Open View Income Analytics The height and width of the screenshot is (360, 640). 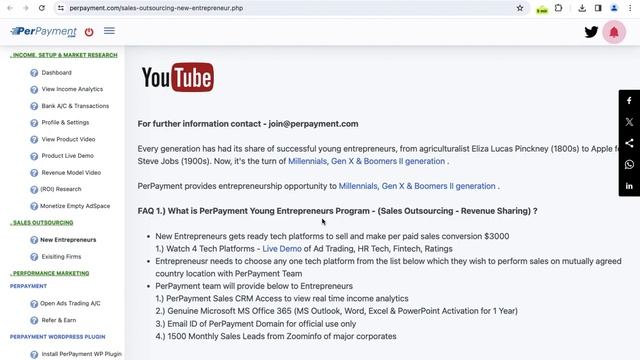tap(72, 89)
